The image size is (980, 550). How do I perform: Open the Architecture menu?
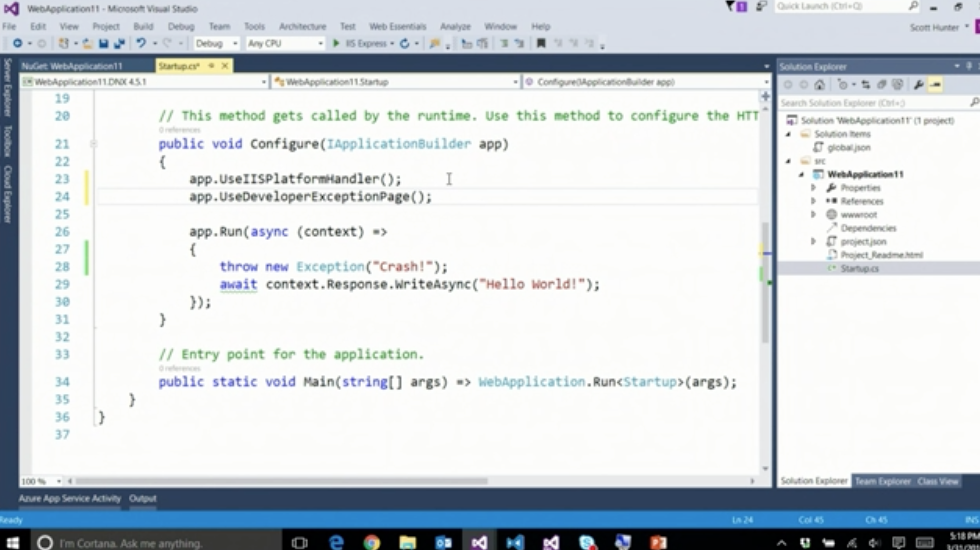point(302,27)
